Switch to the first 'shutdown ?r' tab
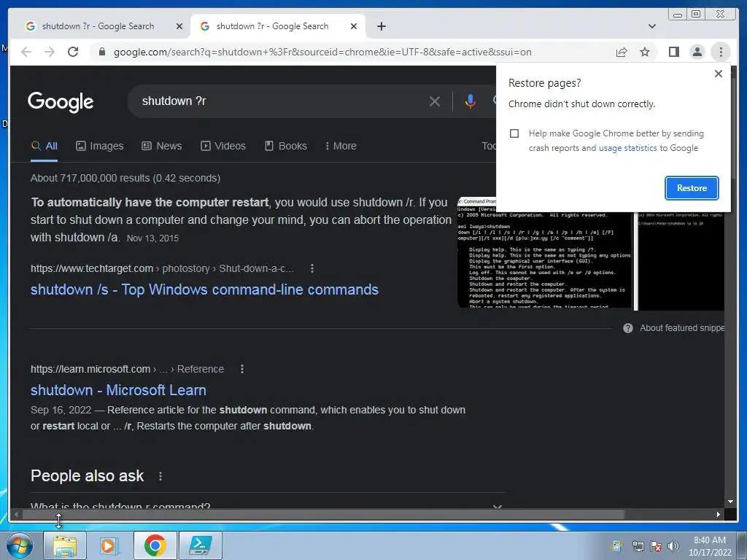Screen dimensions: 747x560 click(x=99, y=26)
